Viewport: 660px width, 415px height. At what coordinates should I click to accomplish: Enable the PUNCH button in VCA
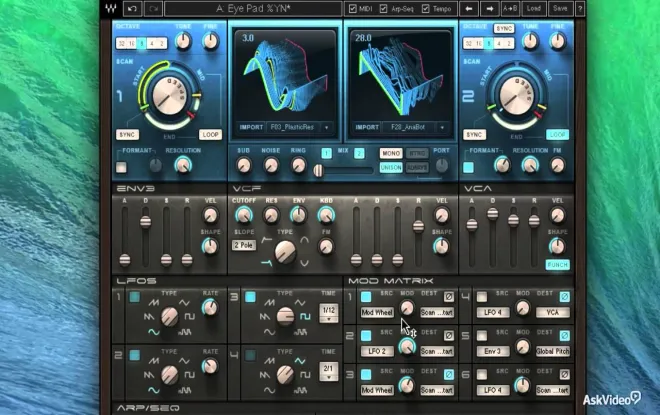pos(557,265)
